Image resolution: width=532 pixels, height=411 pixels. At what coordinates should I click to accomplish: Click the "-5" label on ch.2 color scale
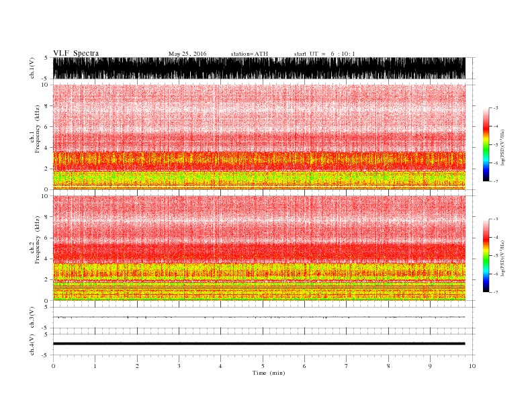tap(496, 256)
